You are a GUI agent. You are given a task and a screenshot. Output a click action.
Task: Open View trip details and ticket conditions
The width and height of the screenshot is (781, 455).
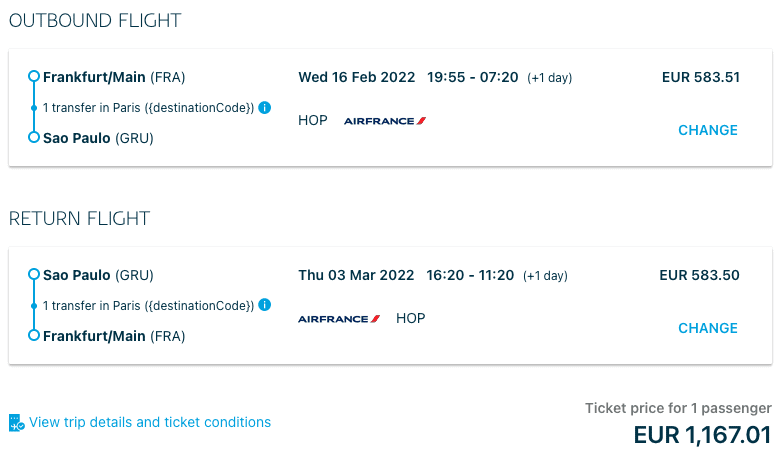150,423
